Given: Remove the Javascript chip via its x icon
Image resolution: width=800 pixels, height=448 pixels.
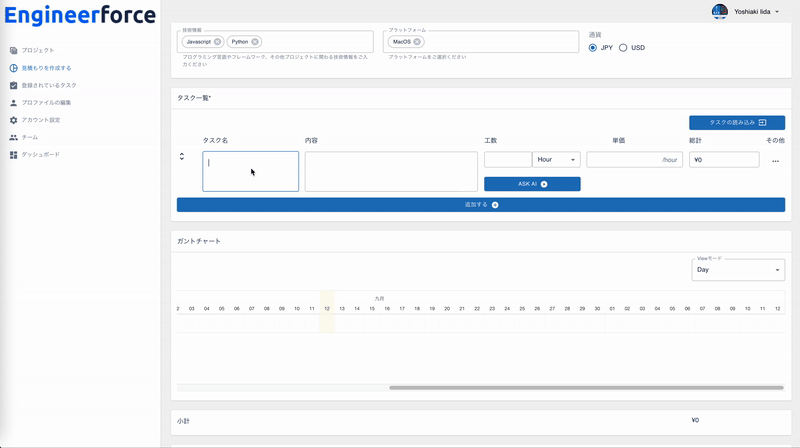Looking at the screenshot, I should tap(218, 42).
